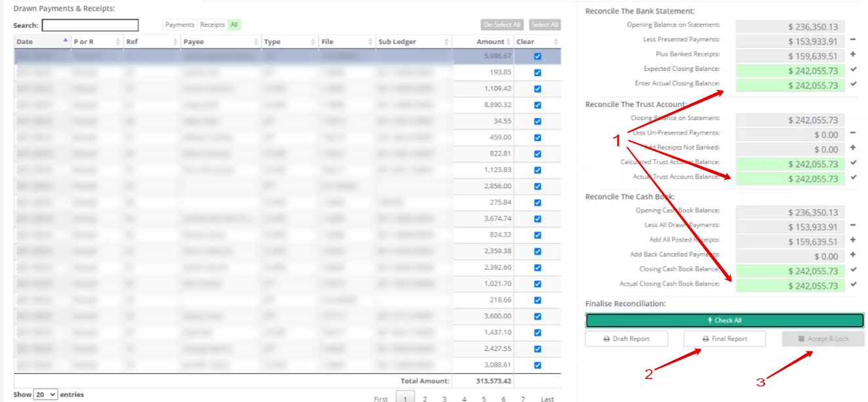Select the amount cell 1,123.83
The width and height of the screenshot is (868, 402).
(x=484, y=170)
